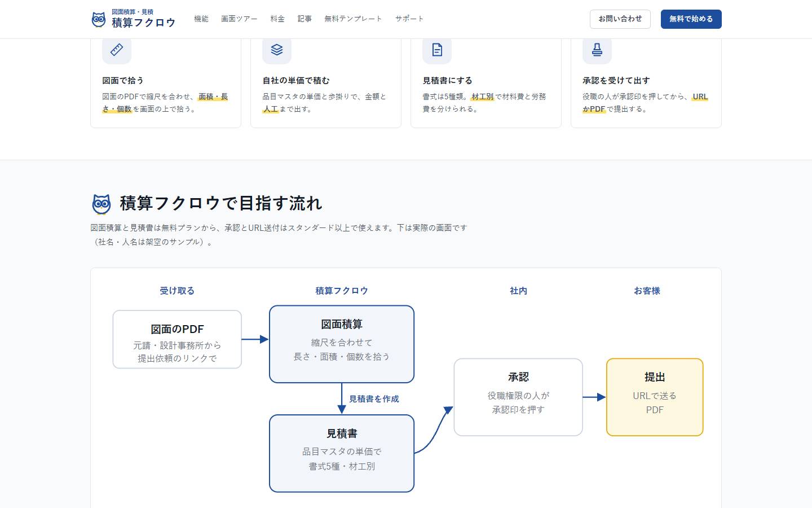Click the owl logo icon in header

pos(99,20)
